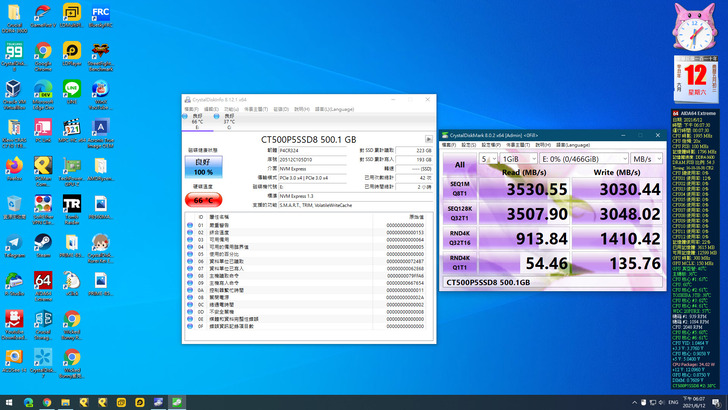Select the E: disk tab at 66 °C
The height and width of the screenshot is (410, 728).
point(197,120)
